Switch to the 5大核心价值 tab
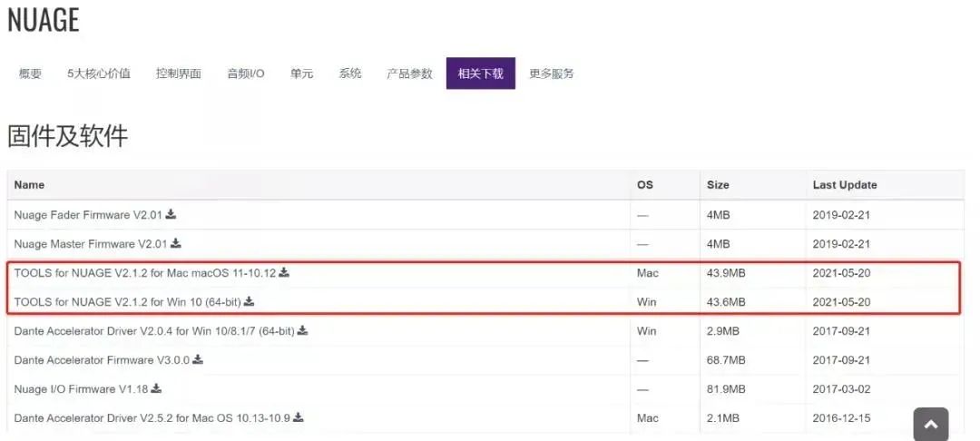980x441 pixels. 98,73
